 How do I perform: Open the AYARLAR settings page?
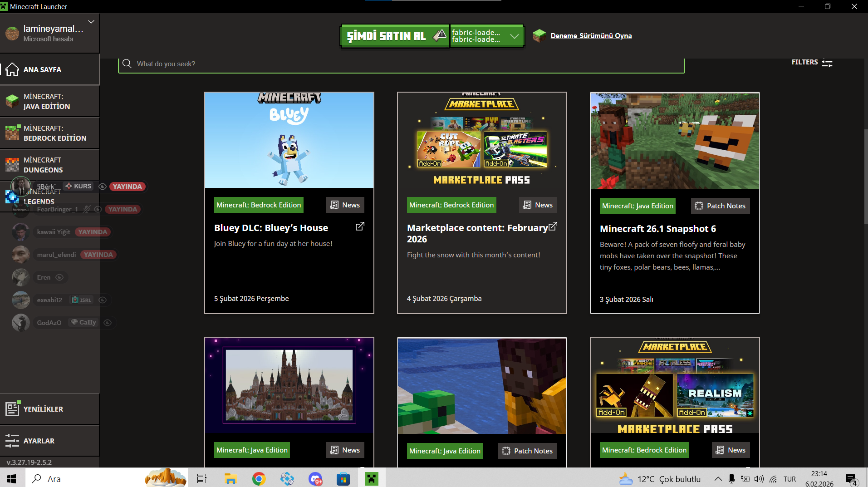click(x=49, y=441)
